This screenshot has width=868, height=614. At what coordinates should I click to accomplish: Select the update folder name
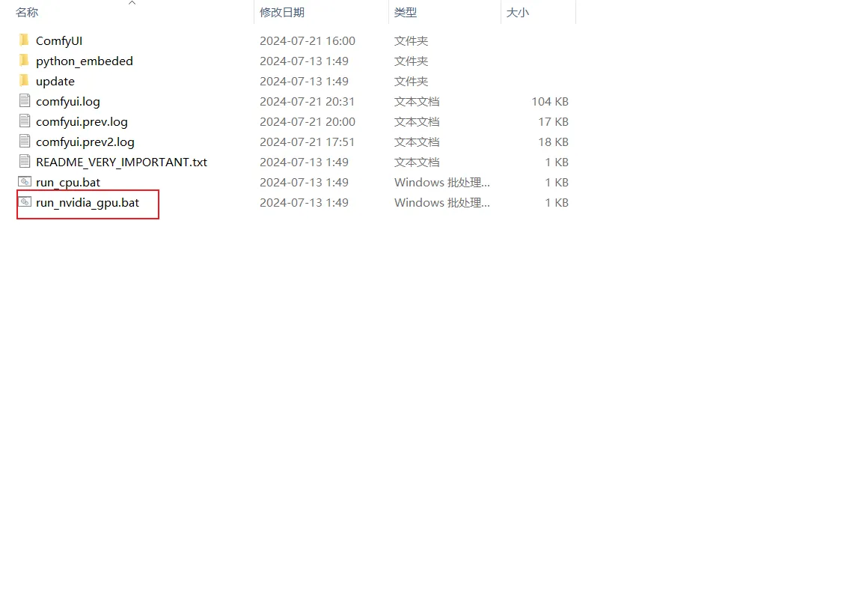point(55,82)
